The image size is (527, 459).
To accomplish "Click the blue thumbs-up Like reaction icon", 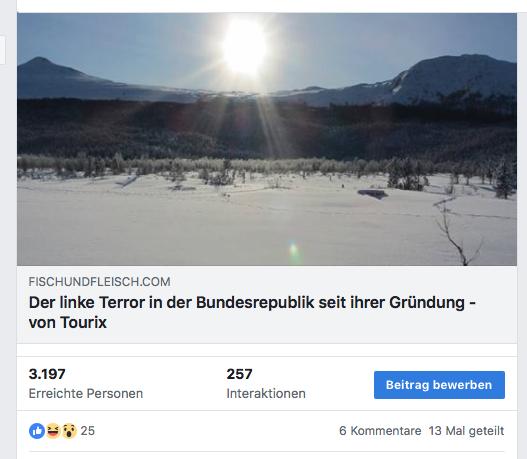I will pos(37,431).
